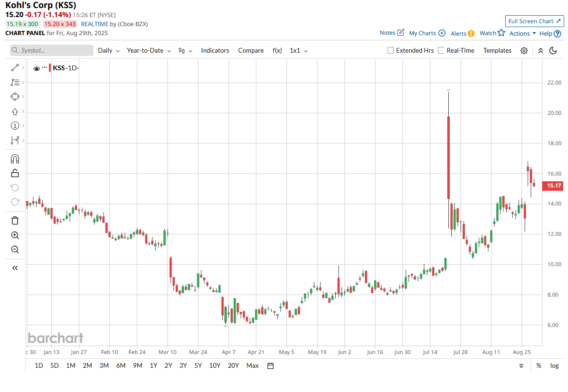Toggle the magnet snap mode
The width and height of the screenshot is (568, 392).
click(15, 159)
